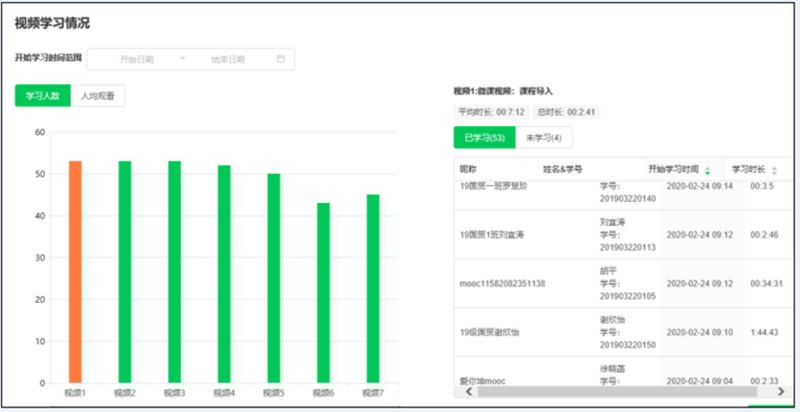Click student number 201903220140
The height and width of the screenshot is (412, 800).
click(x=628, y=199)
